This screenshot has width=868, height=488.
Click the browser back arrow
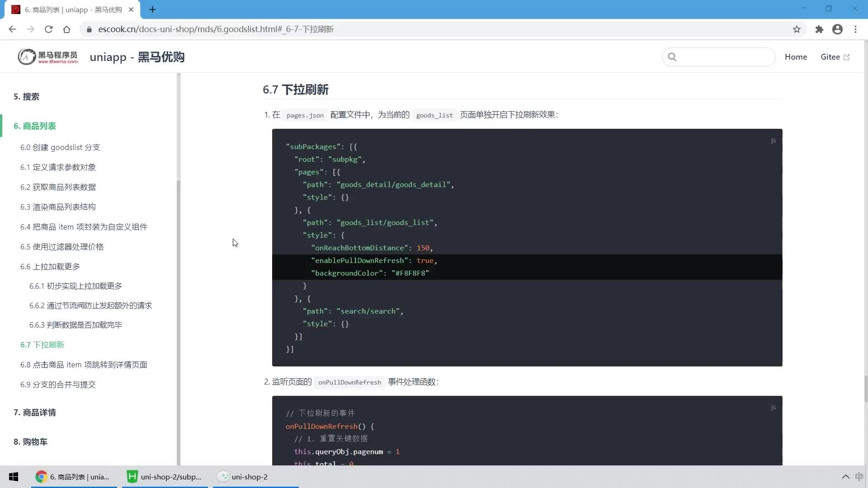[12, 29]
